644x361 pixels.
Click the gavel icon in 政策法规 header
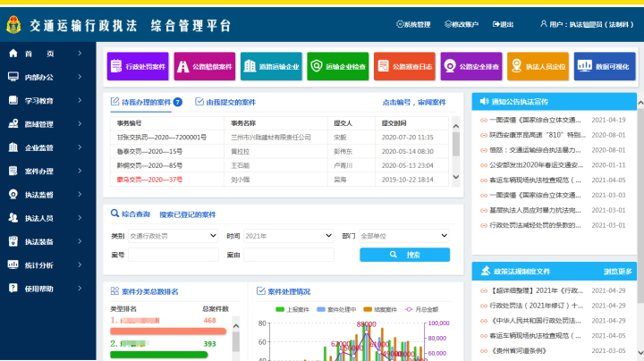[486, 271]
